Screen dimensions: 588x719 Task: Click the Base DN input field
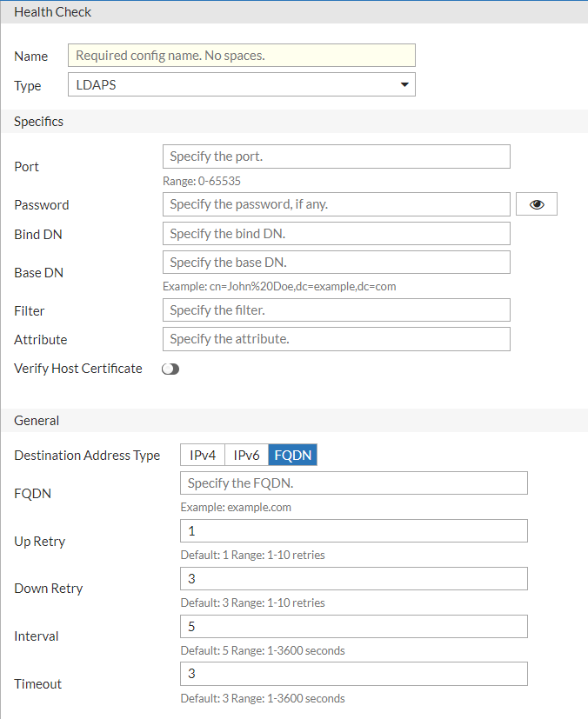[337, 263]
